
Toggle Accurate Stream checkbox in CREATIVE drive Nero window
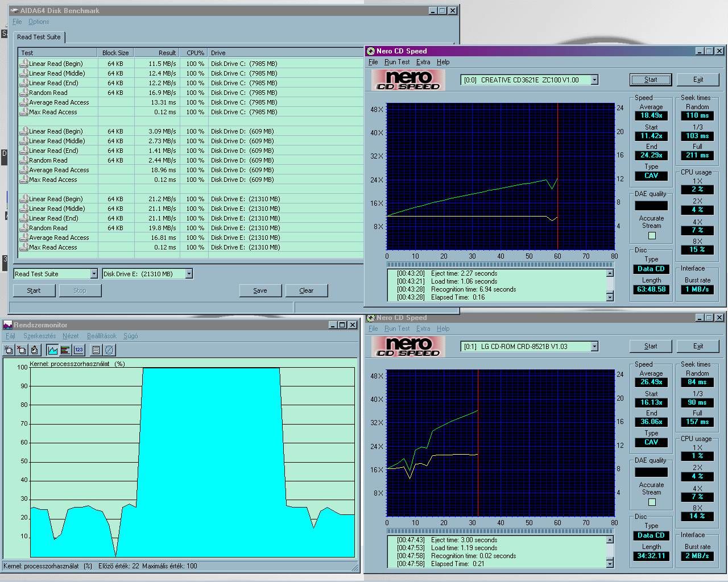(652, 235)
